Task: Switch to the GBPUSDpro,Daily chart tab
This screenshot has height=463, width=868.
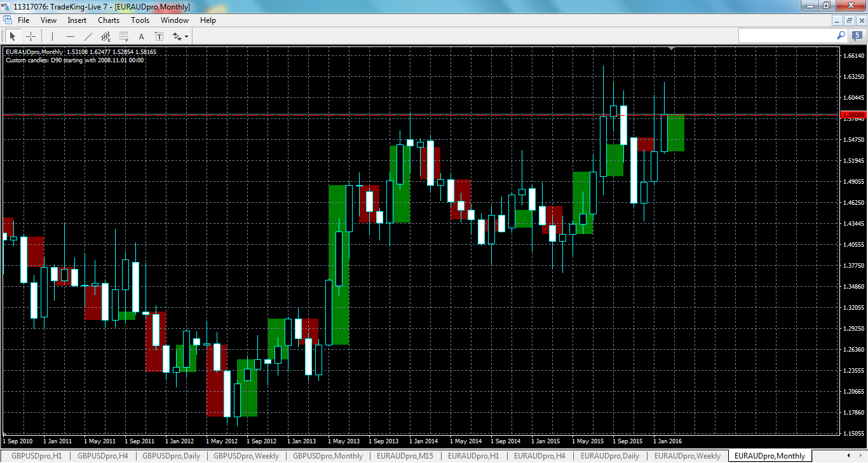Action: pos(171,456)
